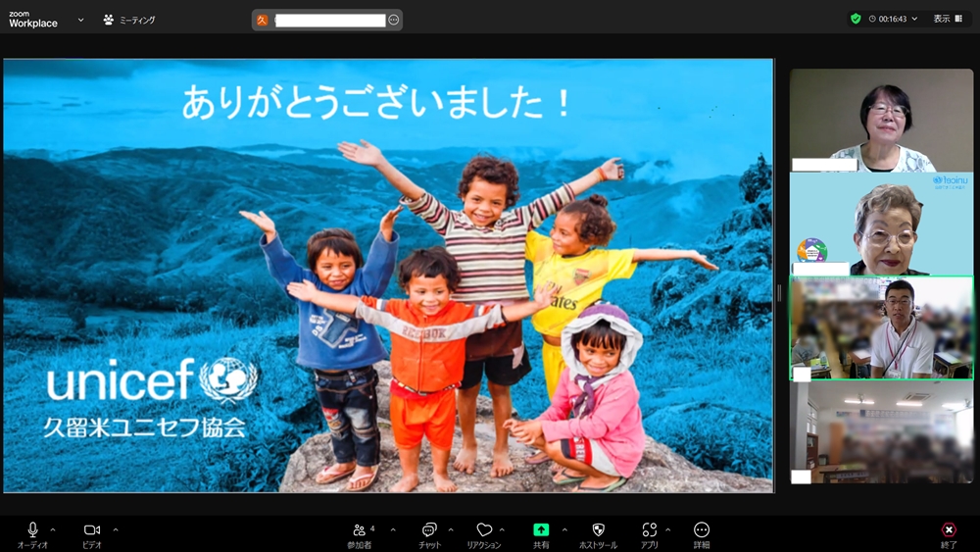This screenshot has height=552, width=980.
Task: Open ホストツール host tools shield icon
Action: [x=598, y=530]
